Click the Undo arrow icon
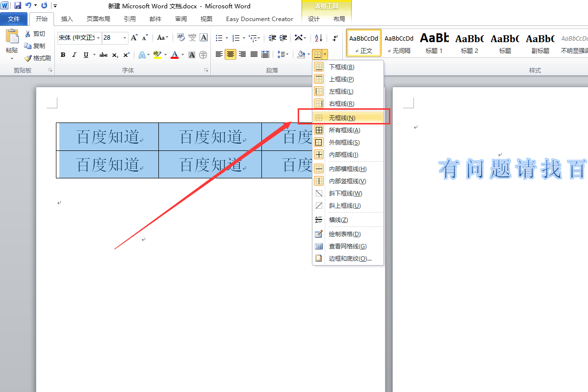This screenshot has height=392, width=588. click(x=28, y=5)
